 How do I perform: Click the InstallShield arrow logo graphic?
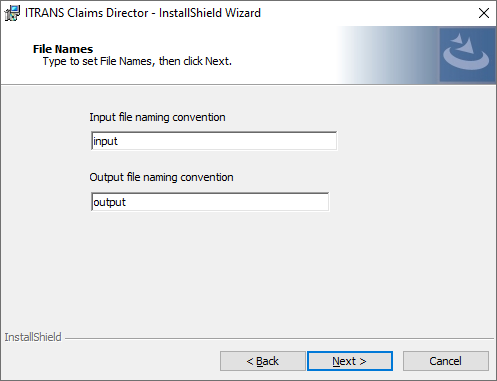467,55
